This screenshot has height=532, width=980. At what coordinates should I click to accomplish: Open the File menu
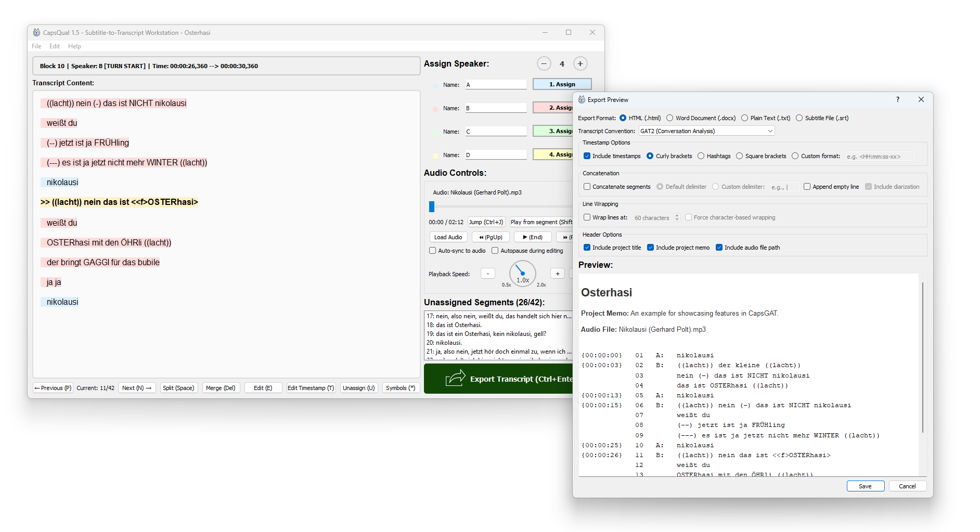(36, 46)
